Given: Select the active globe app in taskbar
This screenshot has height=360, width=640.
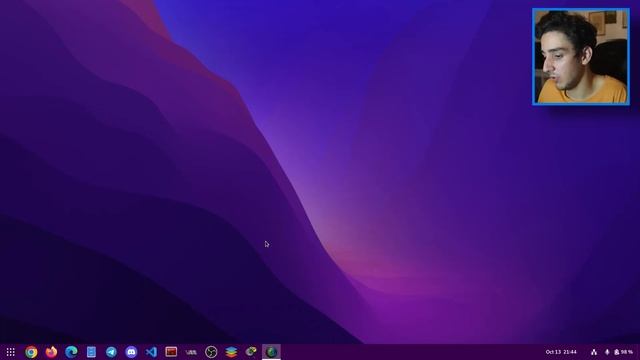Looking at the screenshot, I should tap(271, 352).
